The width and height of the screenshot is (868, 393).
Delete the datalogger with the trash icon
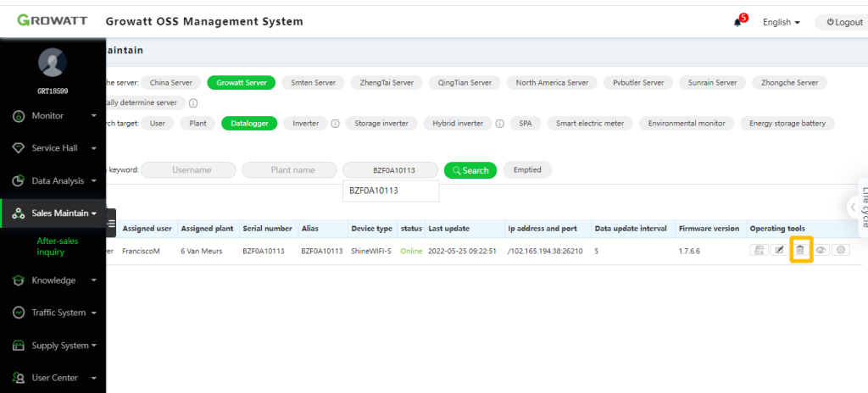(x=800, y=250)
